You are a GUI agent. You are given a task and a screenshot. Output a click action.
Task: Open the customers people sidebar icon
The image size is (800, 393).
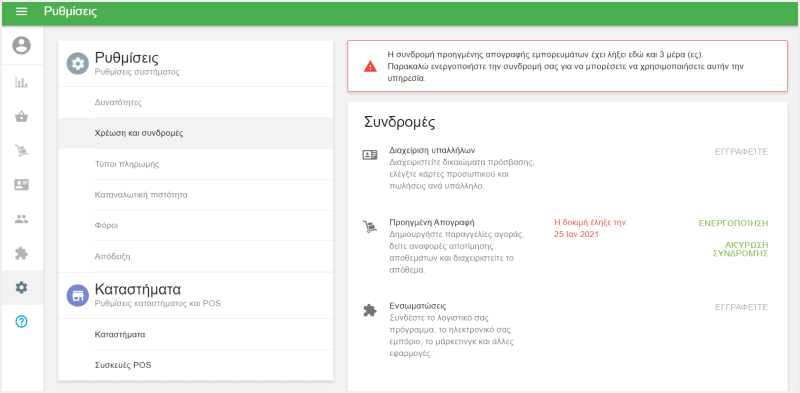(x=21, y=219)
